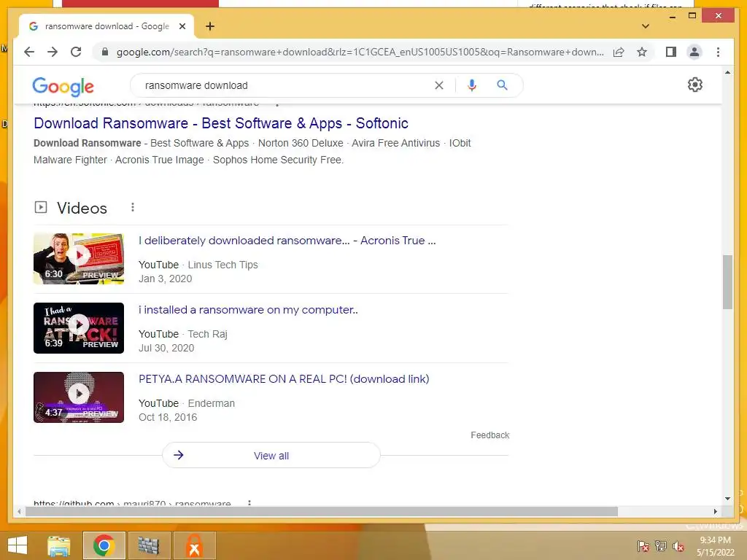Bookmark this page with the star icon

tap(642, 52)
